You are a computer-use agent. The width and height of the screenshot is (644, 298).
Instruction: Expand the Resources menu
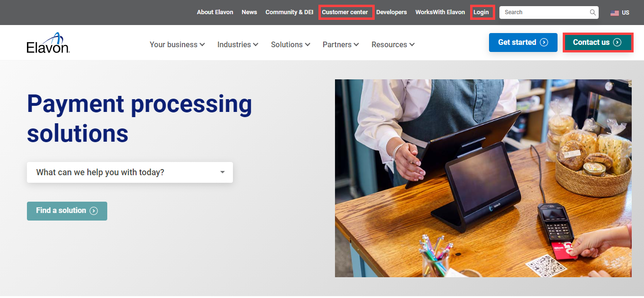(393, 45)
